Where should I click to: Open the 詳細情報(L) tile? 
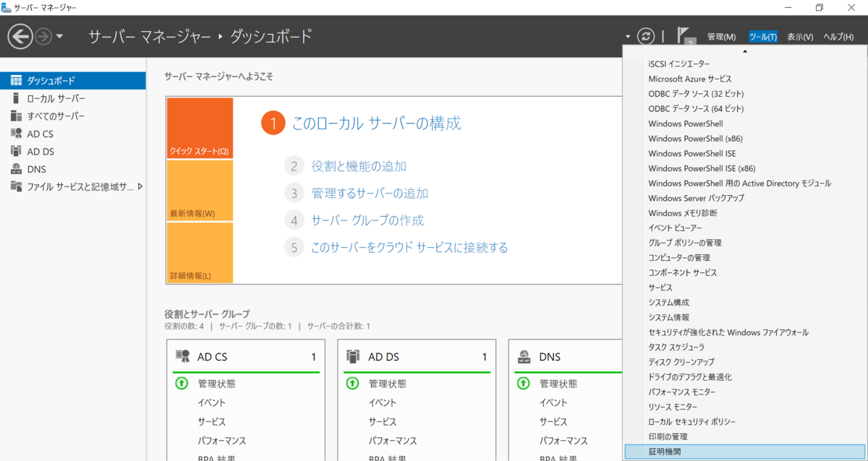[200, 253]
